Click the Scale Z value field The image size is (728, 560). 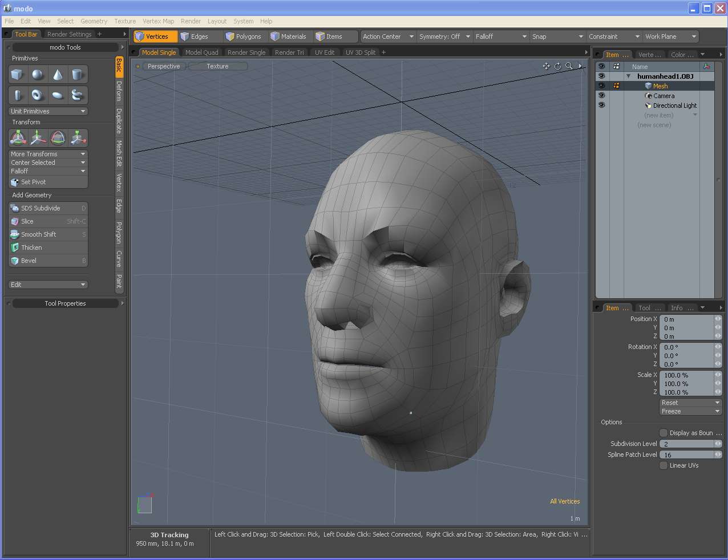[x=687, y=392]
